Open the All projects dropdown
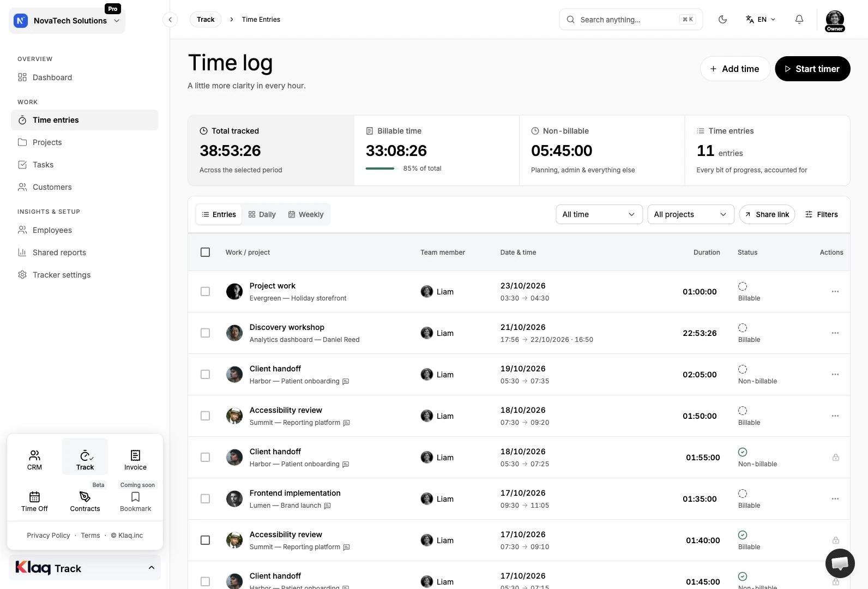This screenshot has width=868, height=589. click(691, 214)
